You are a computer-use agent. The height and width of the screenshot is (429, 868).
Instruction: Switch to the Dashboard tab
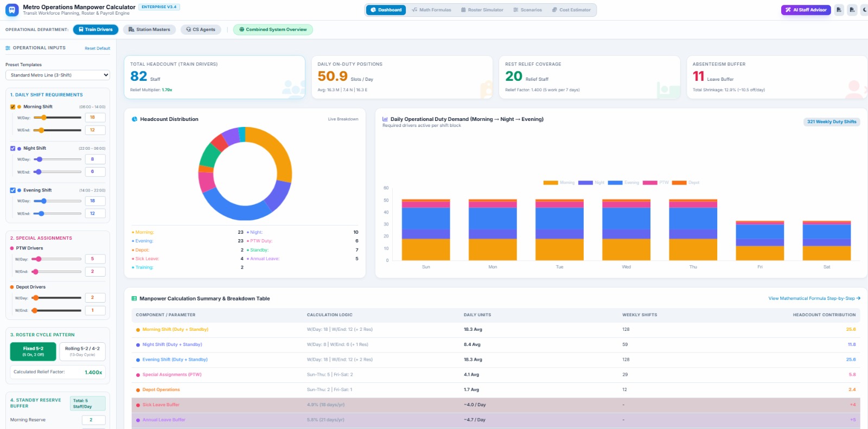coord(386,10)
